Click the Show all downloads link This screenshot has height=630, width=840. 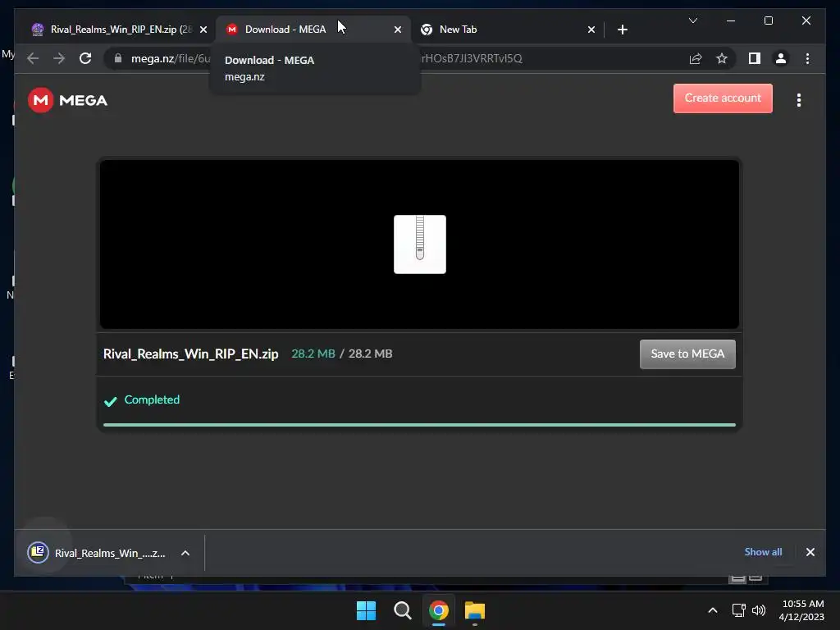pyautogui.click(x=763, y=552)
